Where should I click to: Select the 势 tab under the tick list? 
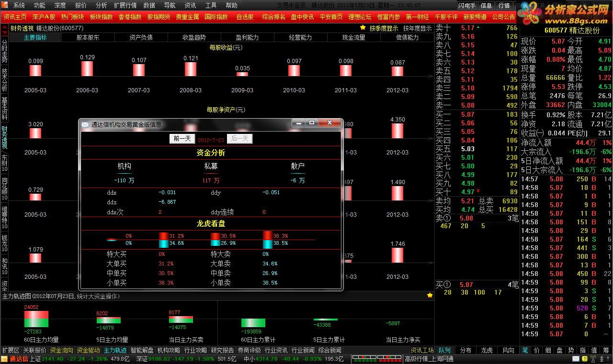571,350
